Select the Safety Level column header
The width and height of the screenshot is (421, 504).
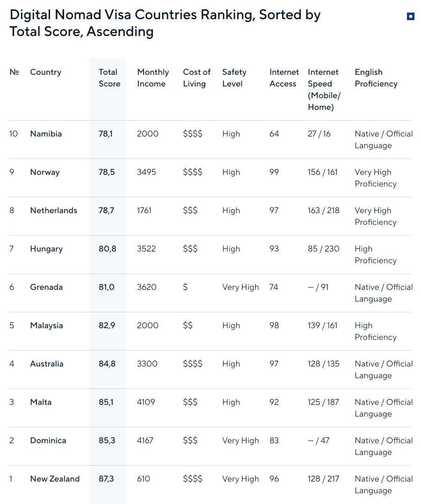[x=234, y=78]
